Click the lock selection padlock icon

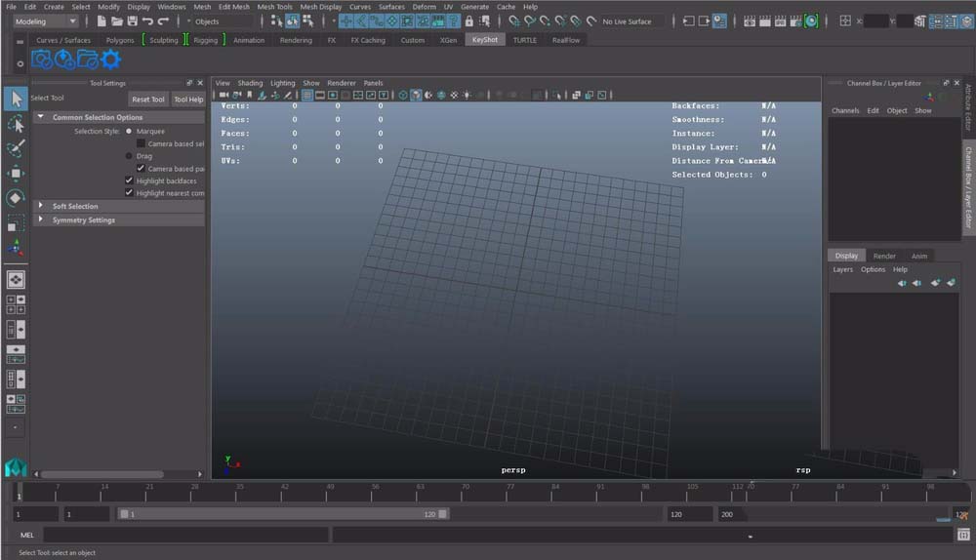[468, 20]
